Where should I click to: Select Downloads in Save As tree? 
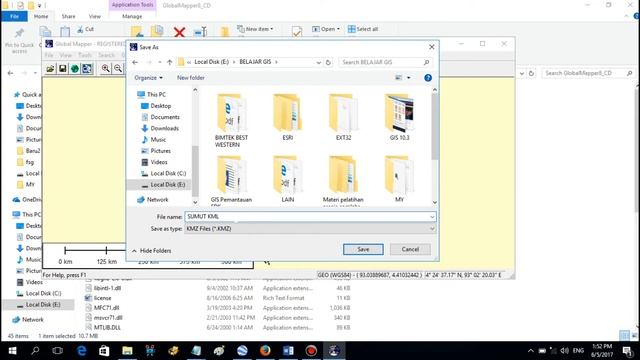[x=164, y=128]
